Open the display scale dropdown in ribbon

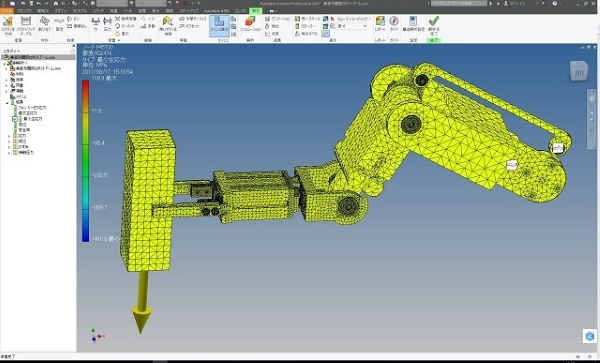pos(352,26)
